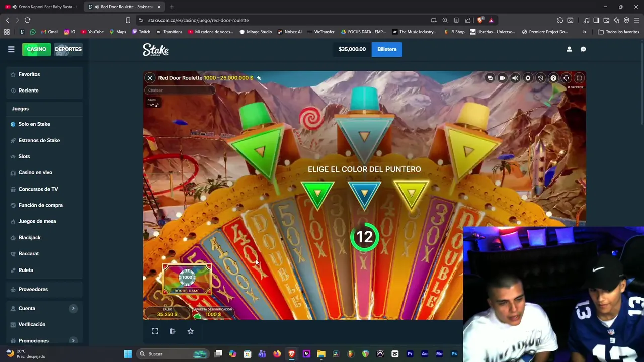Image resolution: width=644 pixels, height=362 pixels.
Task: Toggle theatre mode icon below game
Action: point(173,331)
